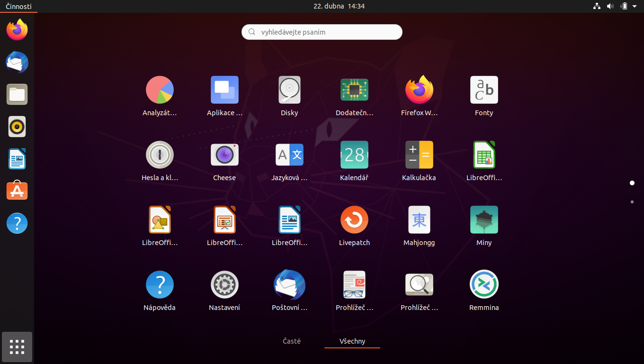Open the Mahjongg game

coord(419,219)
